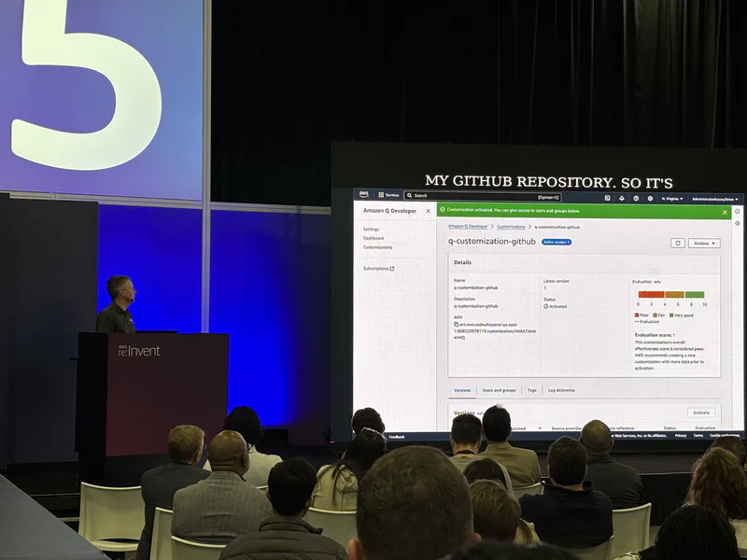
Task: Close the Amazon Q Developer side panel
Action: tap(428, 211)
